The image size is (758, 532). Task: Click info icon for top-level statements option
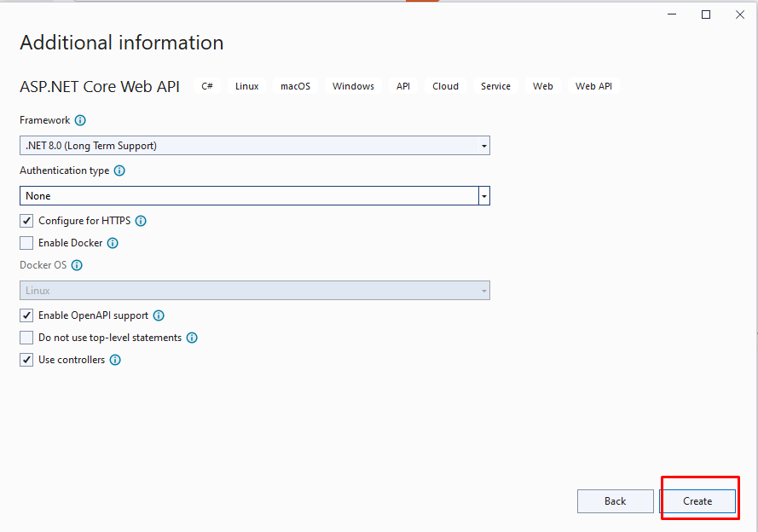coord(192,338)
